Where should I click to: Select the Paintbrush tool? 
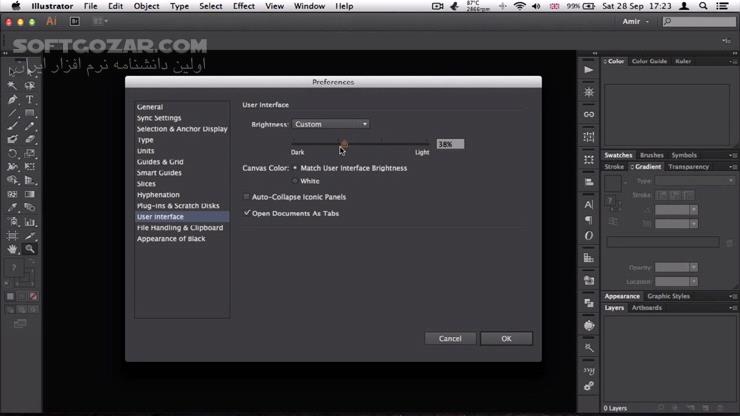tap(12, 126)
